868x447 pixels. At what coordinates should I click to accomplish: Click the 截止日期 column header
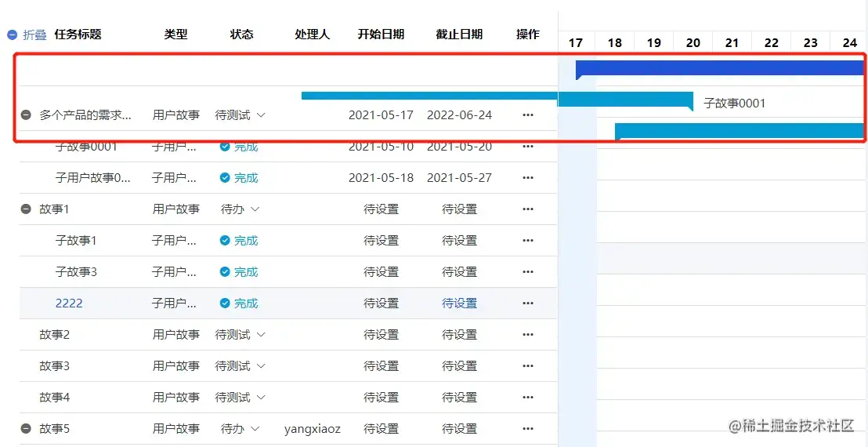coord(460,35)
